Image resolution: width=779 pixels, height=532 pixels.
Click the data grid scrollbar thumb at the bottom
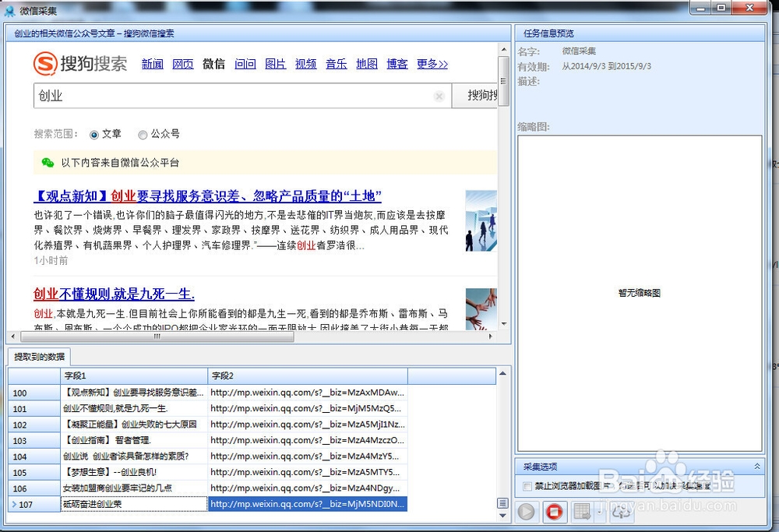[x=502, y=503]
